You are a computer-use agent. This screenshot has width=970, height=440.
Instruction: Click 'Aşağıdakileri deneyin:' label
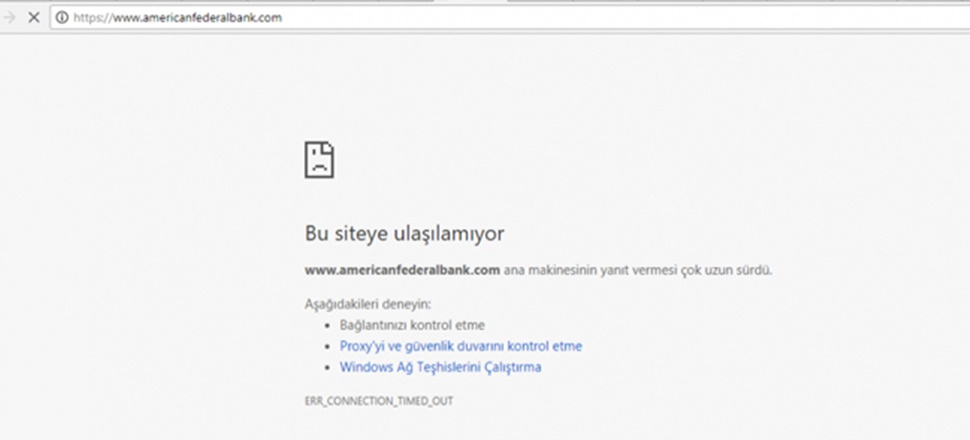367,304
